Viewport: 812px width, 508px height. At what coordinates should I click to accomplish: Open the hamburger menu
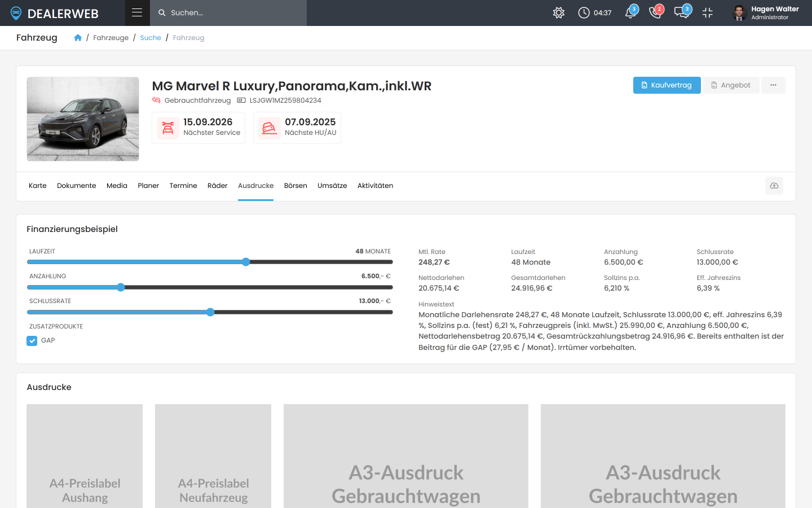137,12
